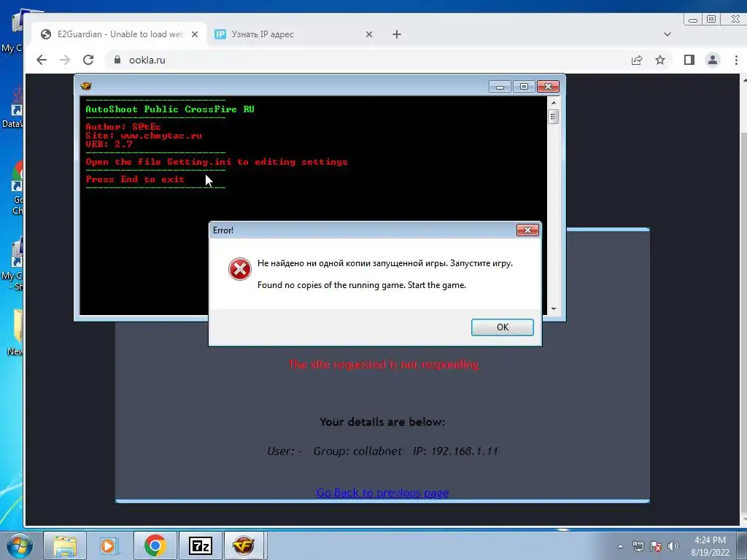Click the 7-Zip taskbar icon
The width and height of the screenshot is (747, 560).
click(x=200, y=545)
